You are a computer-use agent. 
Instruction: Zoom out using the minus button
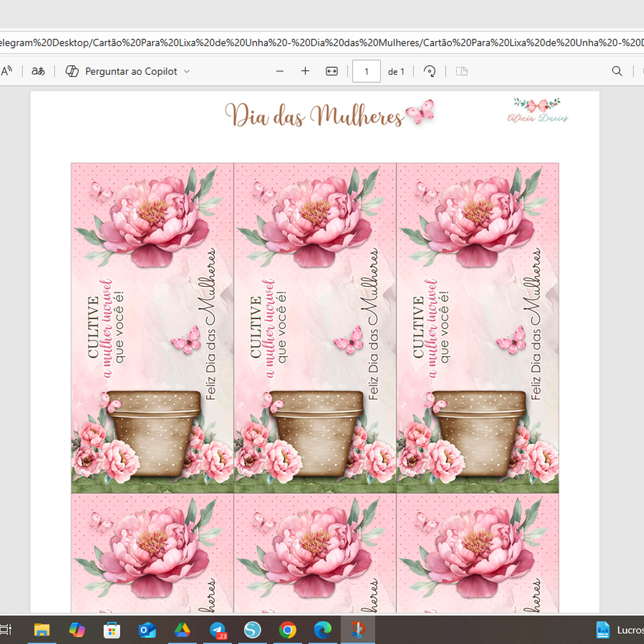[x=280, y=71]
